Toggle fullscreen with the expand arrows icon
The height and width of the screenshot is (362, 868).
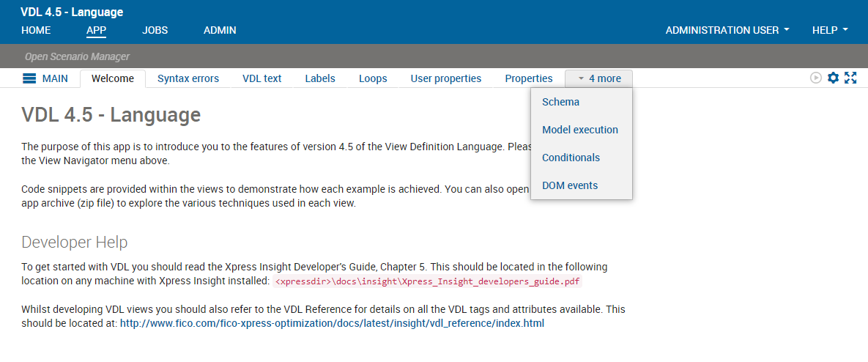[x=850, y=78]
